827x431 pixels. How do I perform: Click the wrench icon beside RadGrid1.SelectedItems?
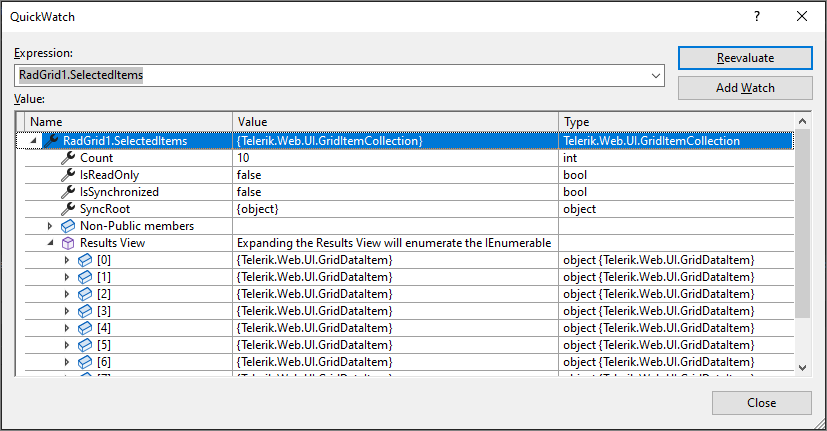51,141
